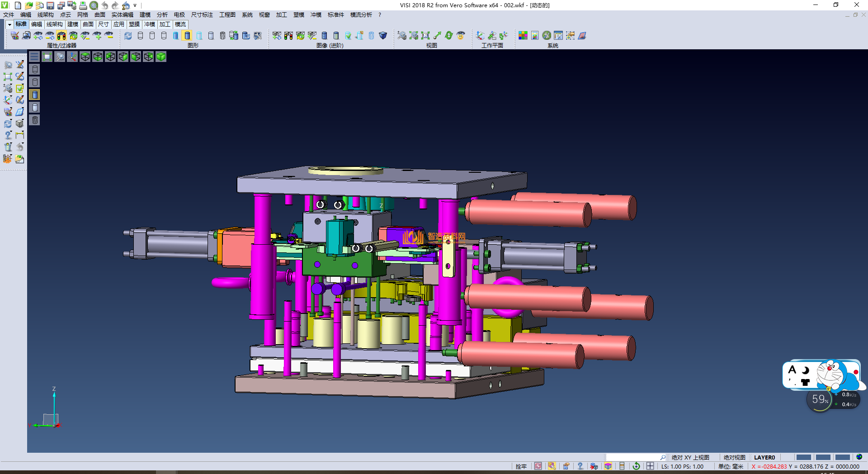Click the zoom magnifier icon in viewport toolbar
868x474 pixels.
click(60, 57)
